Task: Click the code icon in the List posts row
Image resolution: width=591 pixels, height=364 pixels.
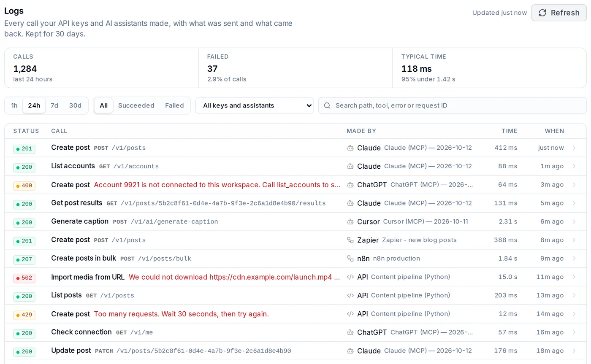Action: (x=350, y=295)
